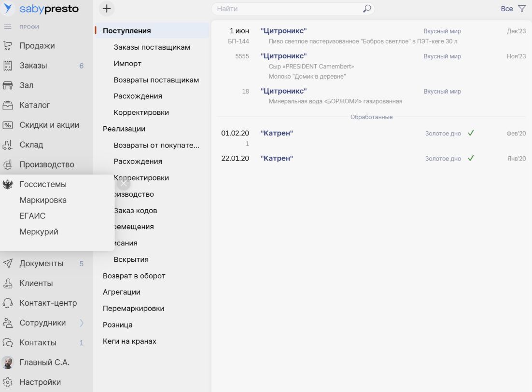532x392 pixels.
Task: Open the Все filter dropdown
Action: tap(506, 9)
